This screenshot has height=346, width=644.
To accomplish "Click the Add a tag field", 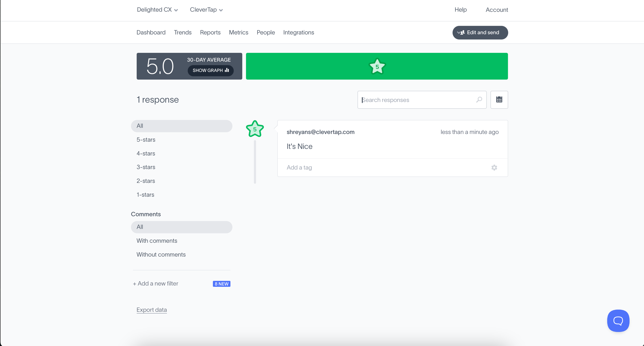I will [299, 167].
